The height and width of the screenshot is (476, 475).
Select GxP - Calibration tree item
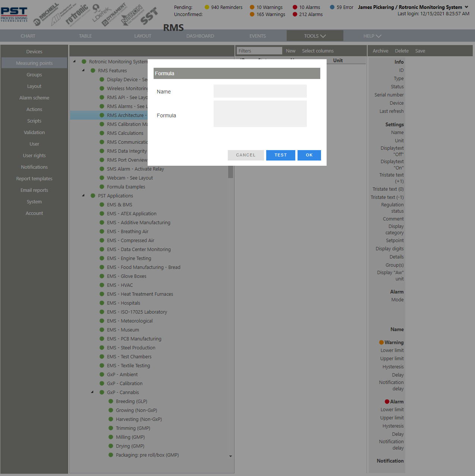[125, 383]
